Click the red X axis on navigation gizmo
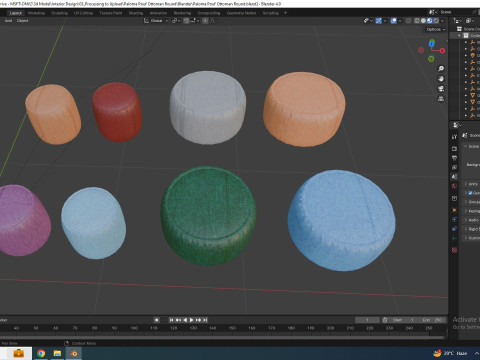This screenshot has width=480, height=360. tap(442, 51)
